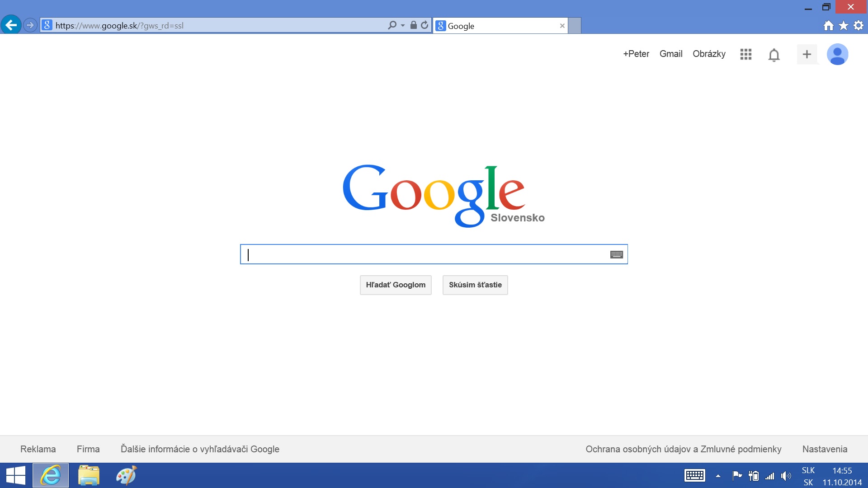Open the Reklama footer link
The width and height of the screenshot is (868, 488).
click(38, 449)
